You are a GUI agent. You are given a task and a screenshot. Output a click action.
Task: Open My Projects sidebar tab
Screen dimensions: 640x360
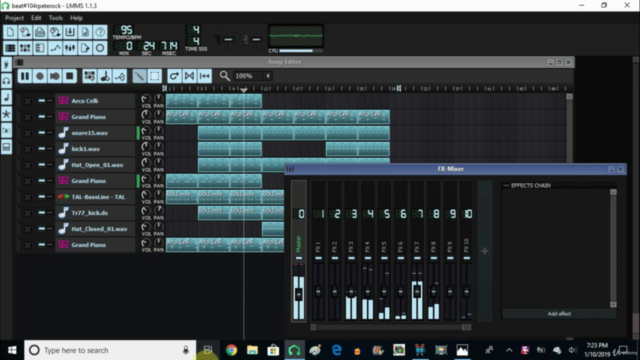tap(6, 81)
